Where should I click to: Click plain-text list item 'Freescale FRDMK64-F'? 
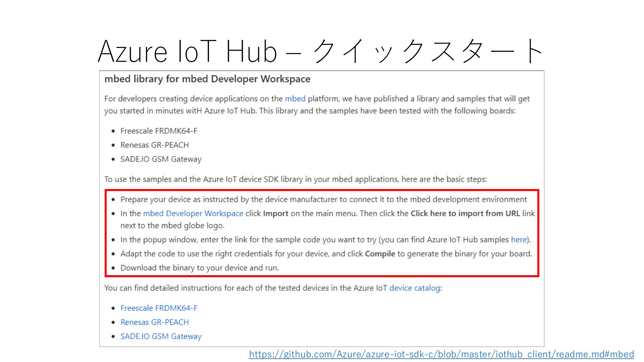(x=159, y=131)
